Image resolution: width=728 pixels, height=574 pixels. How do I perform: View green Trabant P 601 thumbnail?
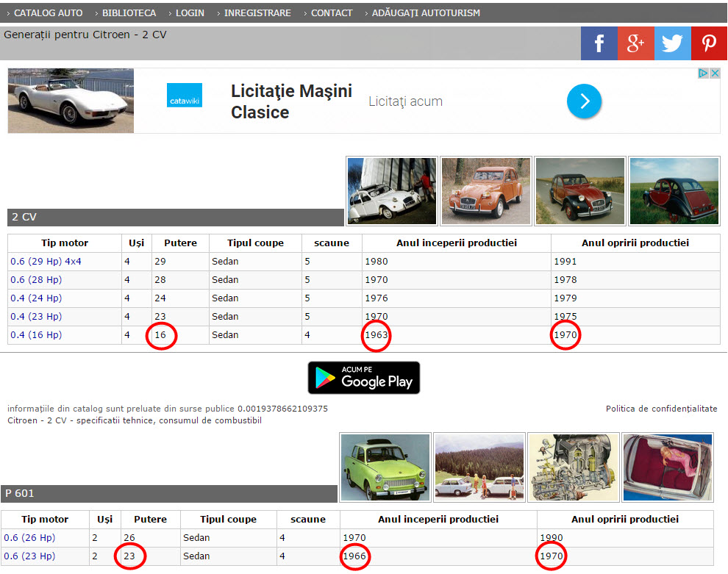pos(385,467)
